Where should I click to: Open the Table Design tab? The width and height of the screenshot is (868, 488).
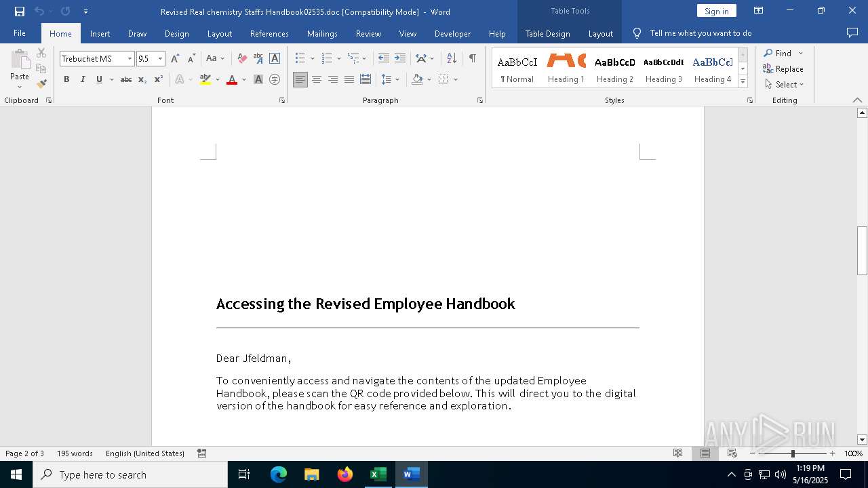click(x=547, y=33)
